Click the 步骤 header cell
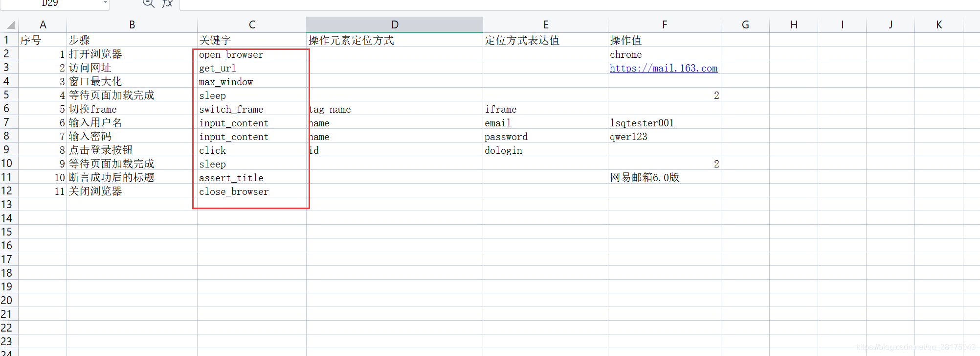 tap(132, 40)
